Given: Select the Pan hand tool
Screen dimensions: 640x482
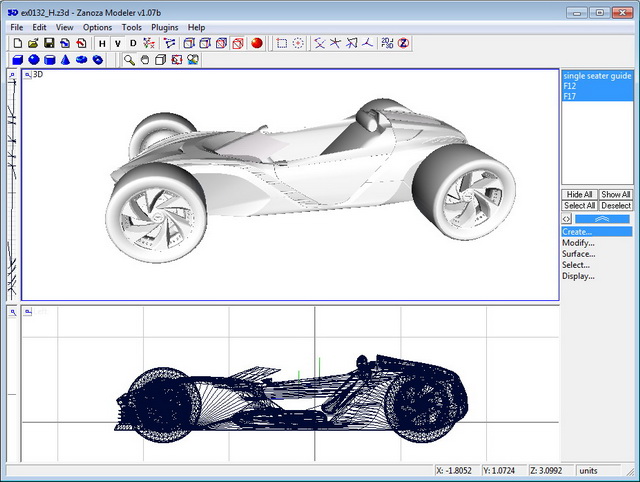Looking at the screenshot, I should click(x=145, y=60).
